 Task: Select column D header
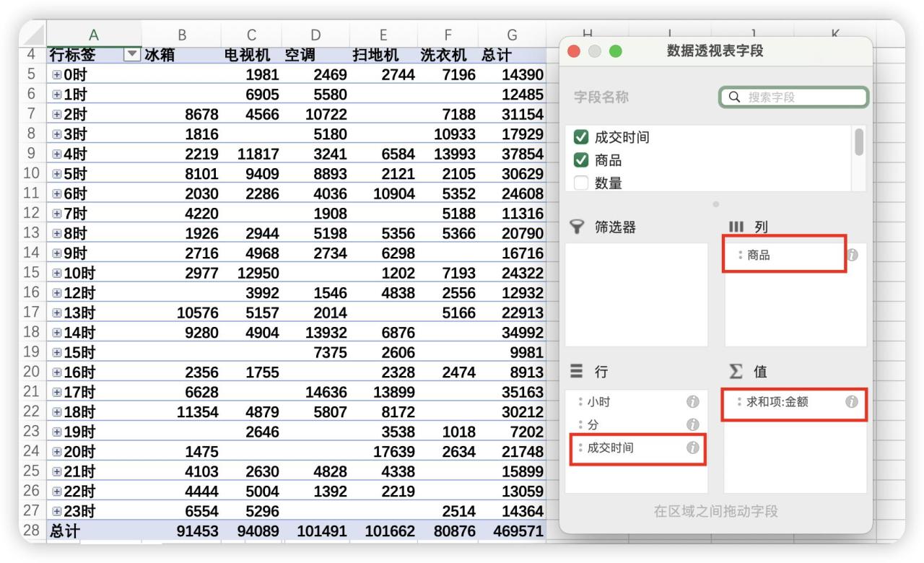tap(315, 34)
